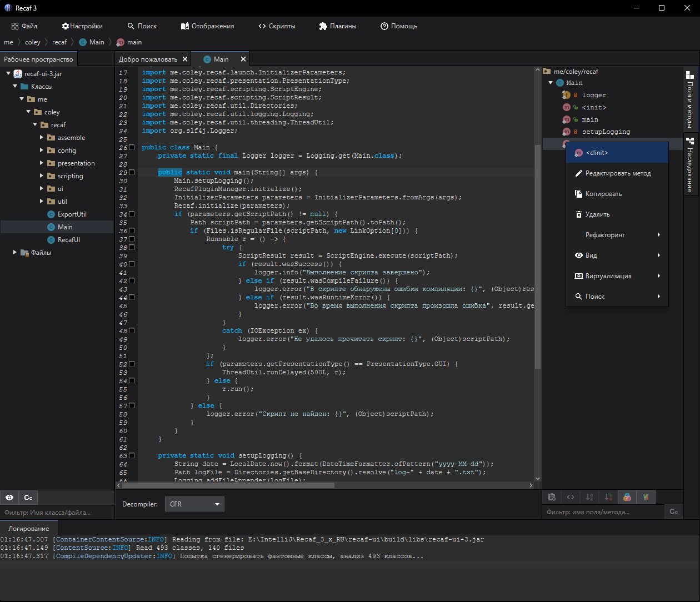Expand the presentation package
700x602 pixels.
tap(42, 163)
